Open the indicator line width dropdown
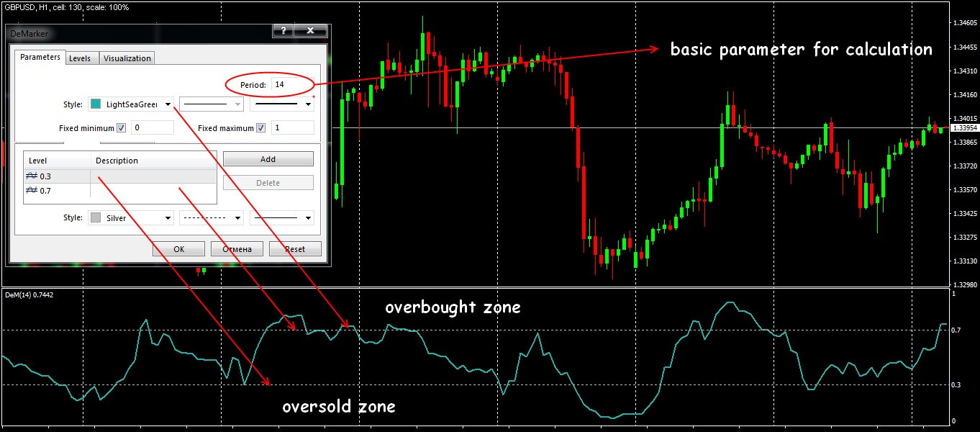This screenshot has height=432, width=980. (282, 104)
